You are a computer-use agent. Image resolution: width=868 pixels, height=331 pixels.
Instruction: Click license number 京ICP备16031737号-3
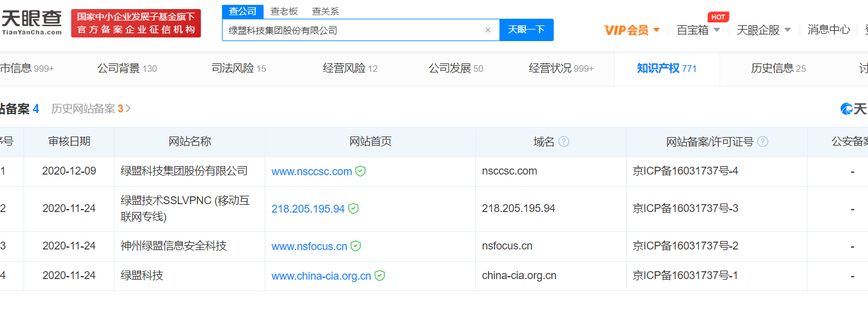tap(685, 208)
